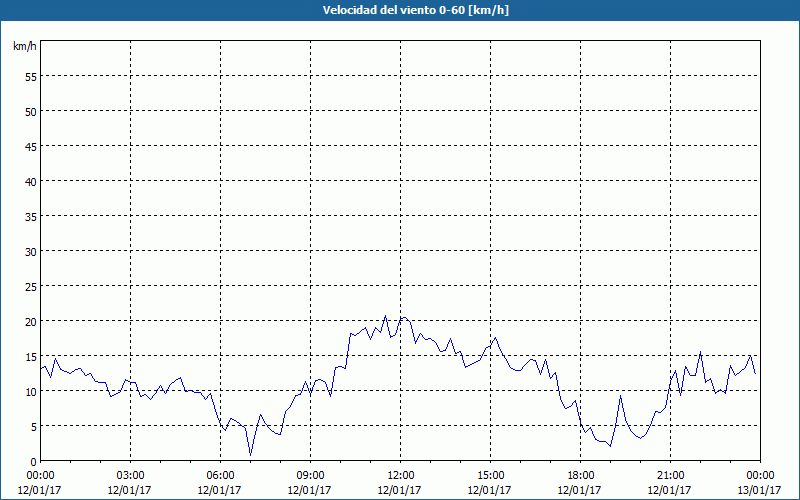Click the 12/01/17 date under 12:00
The width and height of the screenshot is (800, 500).
pos(399,490)
